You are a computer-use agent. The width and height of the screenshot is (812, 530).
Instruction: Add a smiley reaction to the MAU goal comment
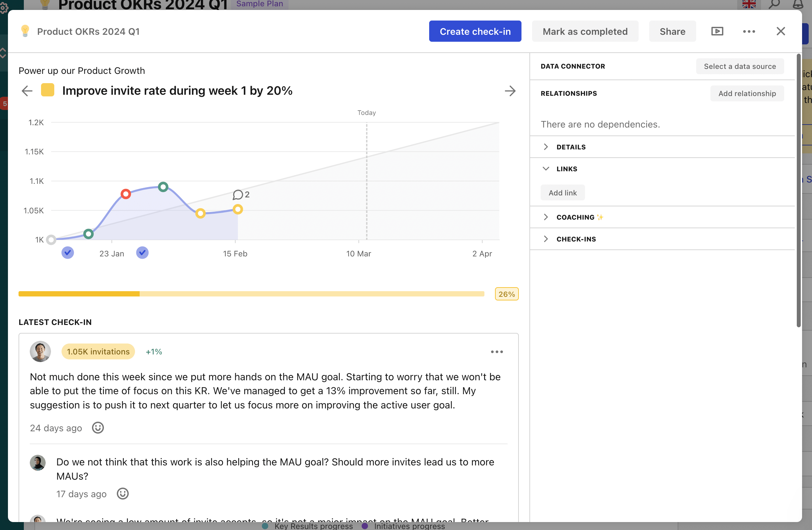tap(122, 494)
